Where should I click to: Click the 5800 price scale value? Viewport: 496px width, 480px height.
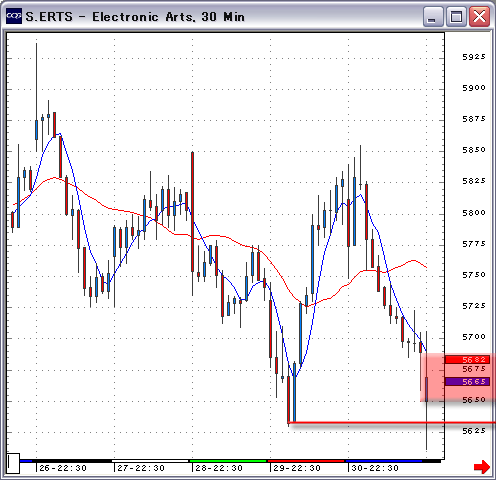point(474,213)
